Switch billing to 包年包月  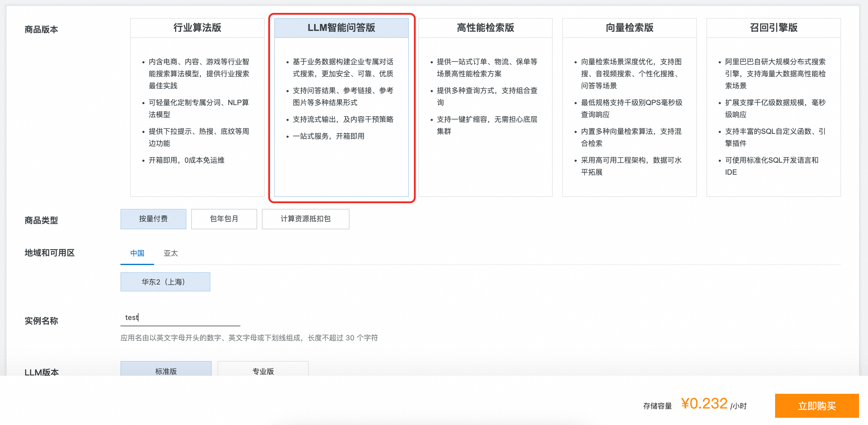pyautogui.click(x=224, y=219)
